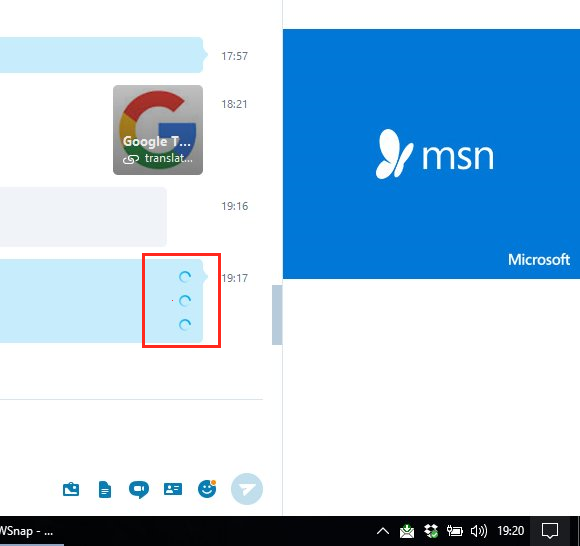This screenshot has height=546, width=580.
Task: Click the battery power tray icon
Action: pos(455,531)
